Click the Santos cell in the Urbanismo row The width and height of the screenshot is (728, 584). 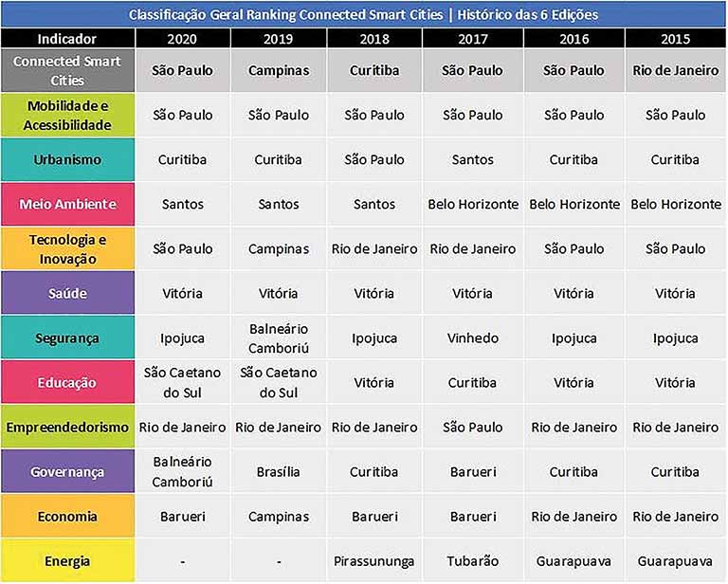(472, 160)
